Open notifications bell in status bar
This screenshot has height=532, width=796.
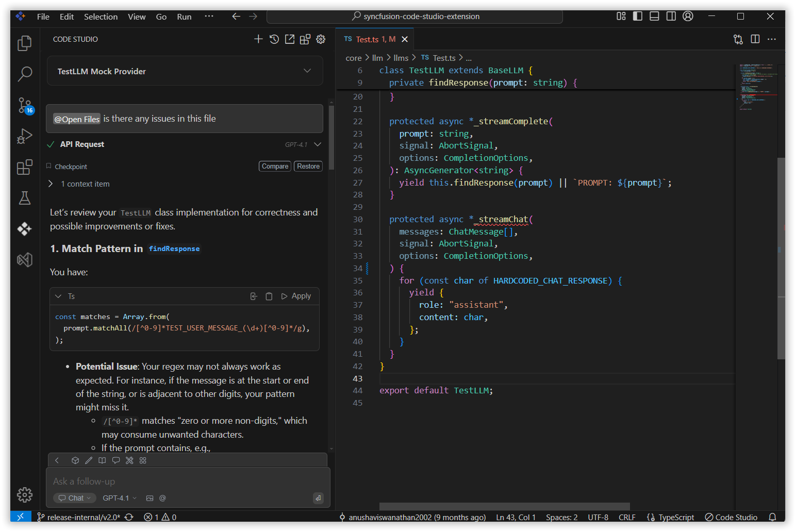(x=772, y=517)
